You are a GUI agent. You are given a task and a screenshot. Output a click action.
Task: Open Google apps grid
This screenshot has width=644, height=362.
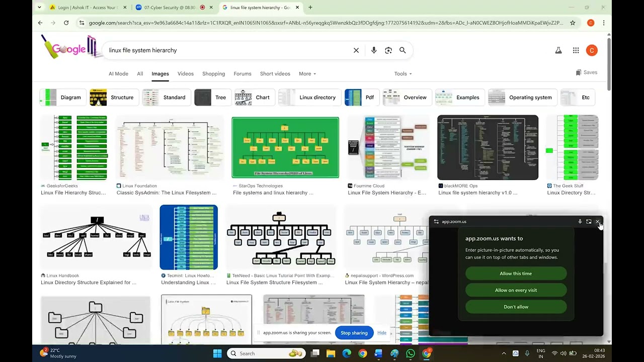[576, 50]
